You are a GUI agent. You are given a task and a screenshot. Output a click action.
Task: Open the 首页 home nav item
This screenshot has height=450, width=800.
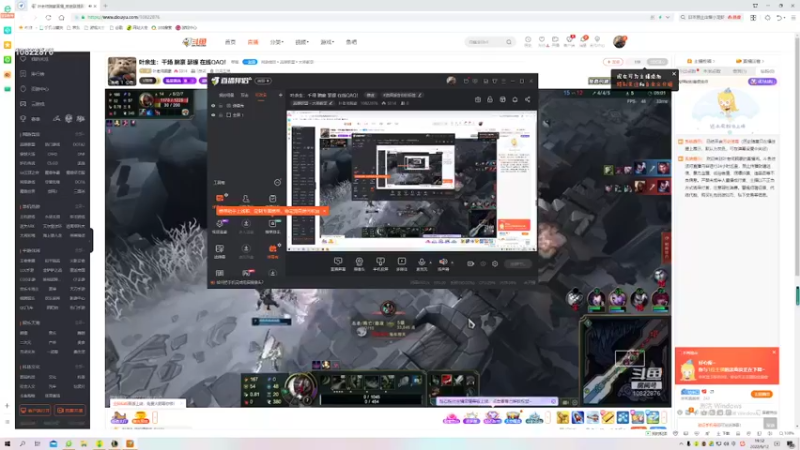tap(231, 42)
